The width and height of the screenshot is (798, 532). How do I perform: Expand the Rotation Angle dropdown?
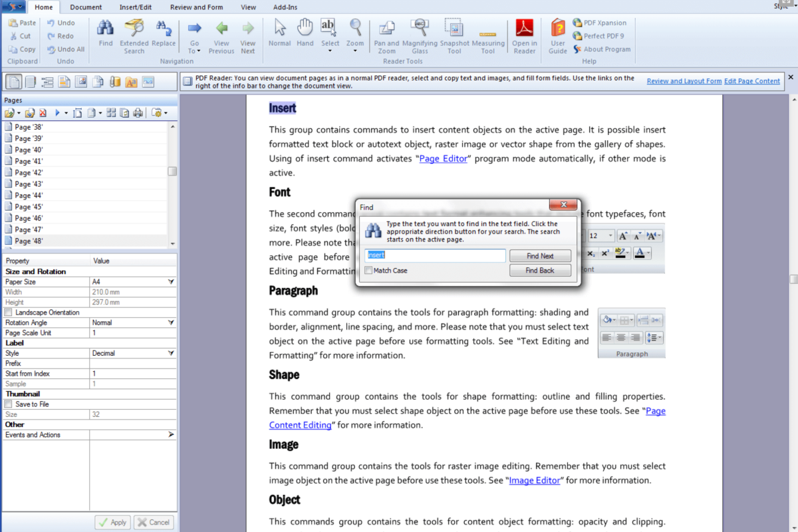[x=170, y=322]
